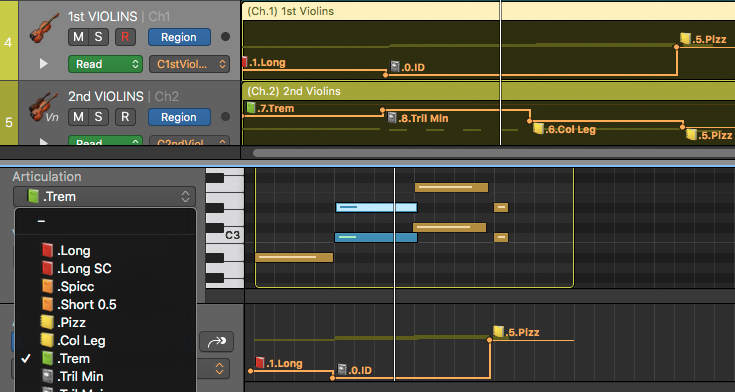Select the (Ch.1) 1st Violins region header
The height and width of the screenshot is (392, 735).
tap(488, 11)
